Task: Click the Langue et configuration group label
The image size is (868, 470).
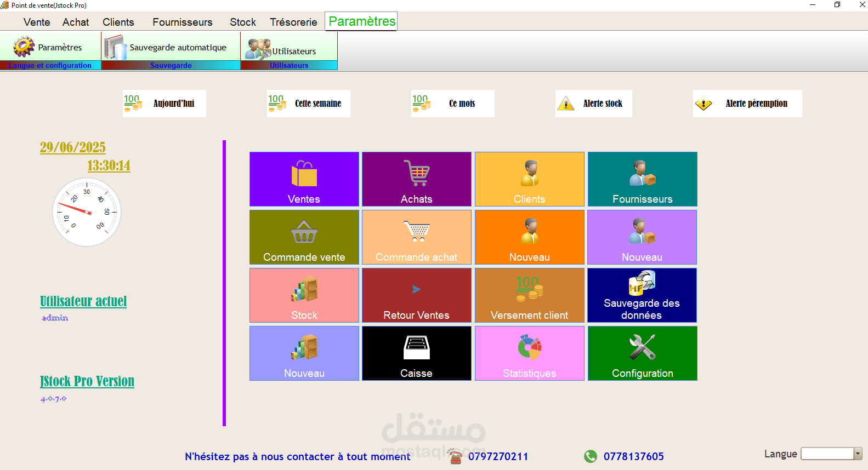Action: click(x=50, y=65)
